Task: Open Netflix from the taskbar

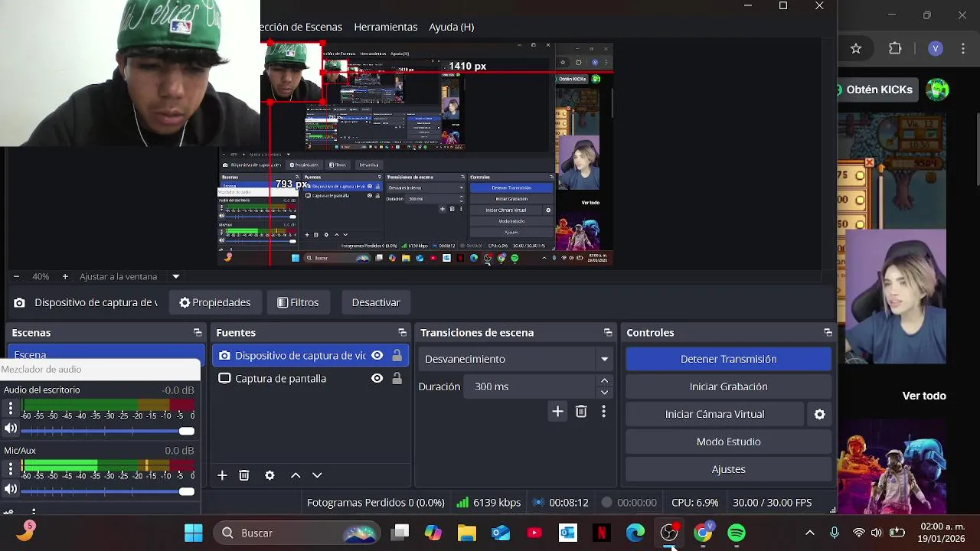Action: point(602,533)
